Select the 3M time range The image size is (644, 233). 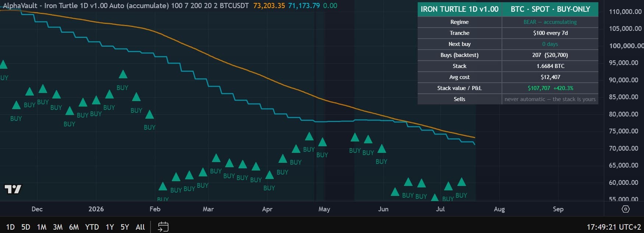tap(58, 227)
